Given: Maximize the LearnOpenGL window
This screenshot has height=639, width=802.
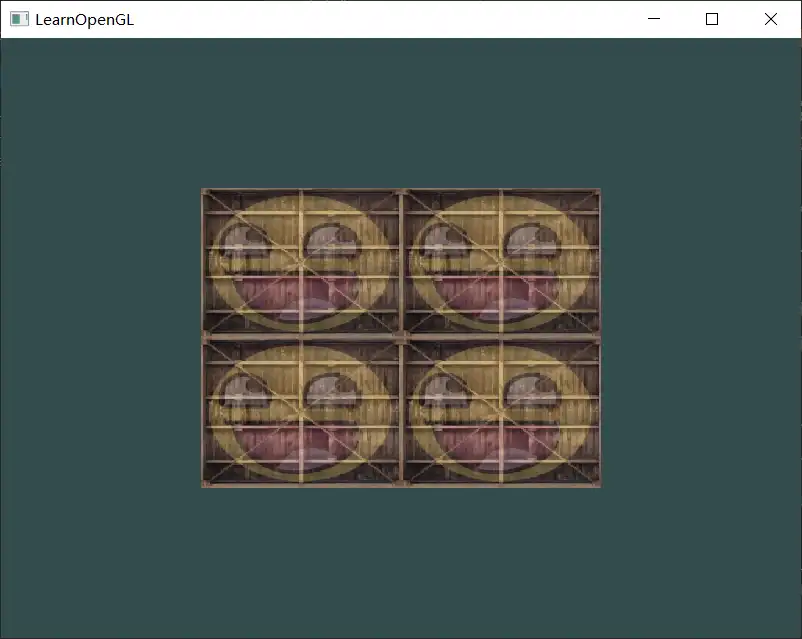Looking at the screenshot, I should pos(712,19).
